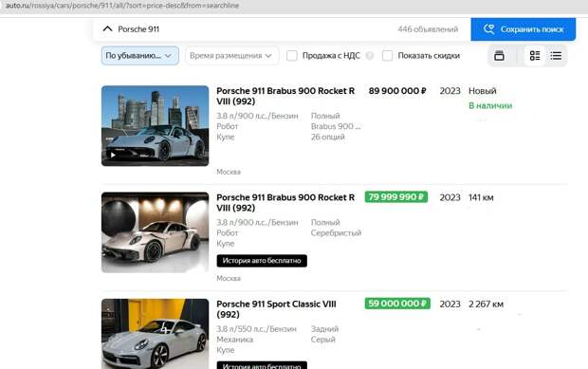The image size is (588, 369).
Task: Tick the Показать скидки checkbox
Action: pyautogui.click(x=387, y=56)
